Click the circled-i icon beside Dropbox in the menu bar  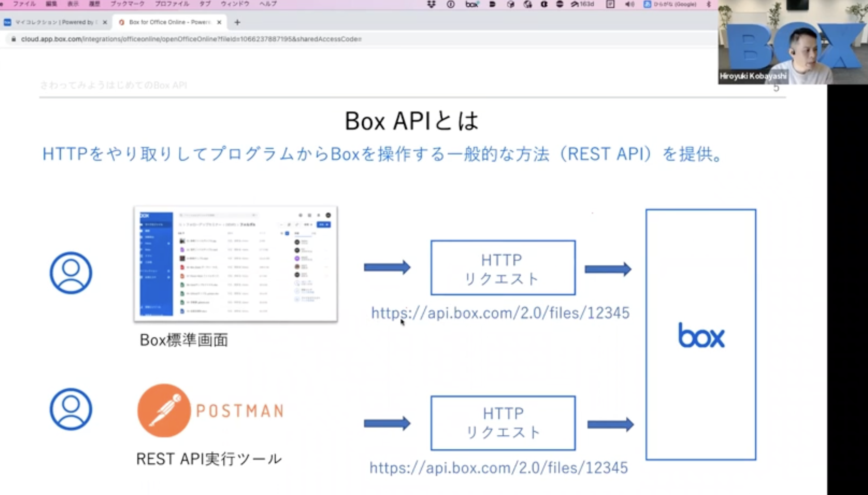(451, 4)
